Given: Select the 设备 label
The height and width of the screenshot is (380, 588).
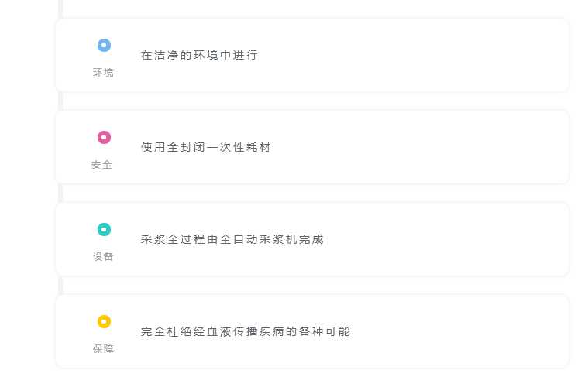Looking at the screenshot, I should (103, 257).
